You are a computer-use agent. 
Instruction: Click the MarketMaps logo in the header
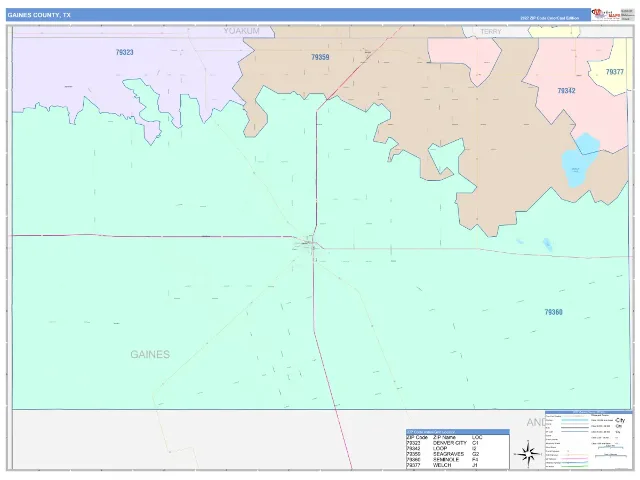click(606, 14)
